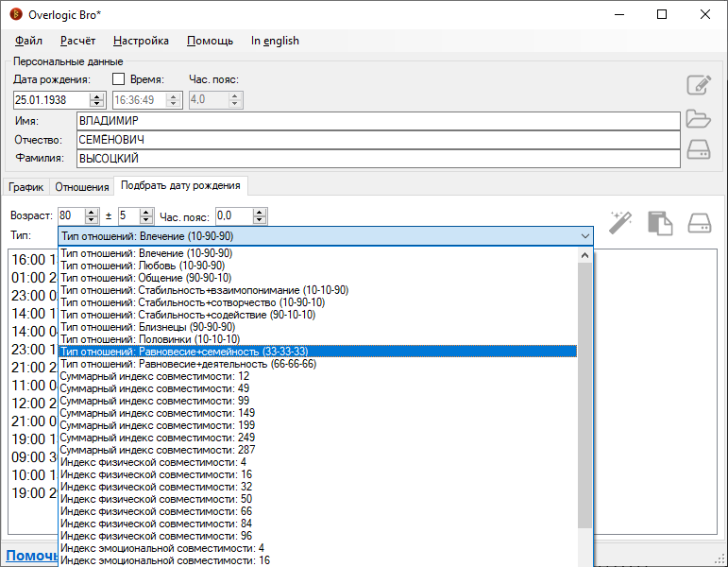Switch to the Отношения tab
Image resolution: width=728 pixels, height=567 pixels.
81,187
